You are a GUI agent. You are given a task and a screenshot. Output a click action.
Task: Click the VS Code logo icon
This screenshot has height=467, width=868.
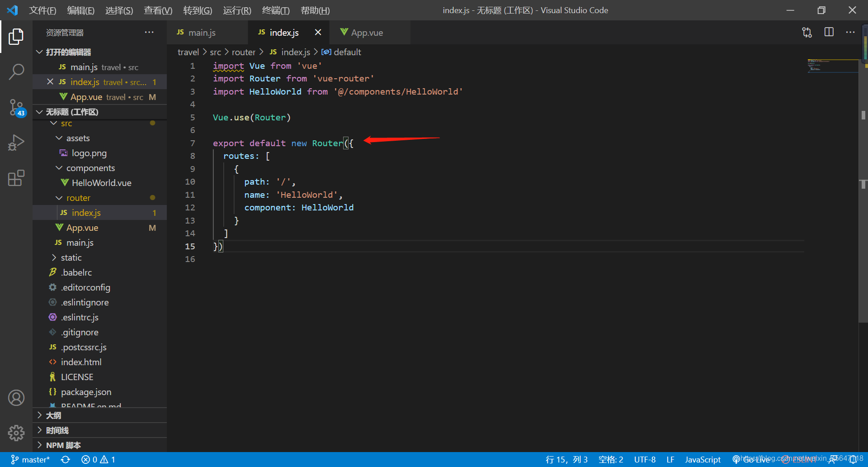(x=12, y=10)
